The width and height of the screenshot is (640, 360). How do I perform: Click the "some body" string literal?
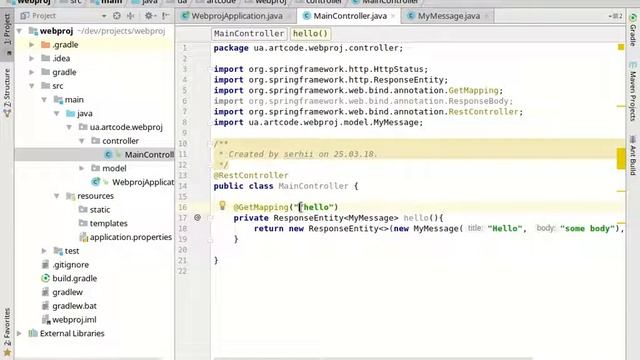coord(587,228)
